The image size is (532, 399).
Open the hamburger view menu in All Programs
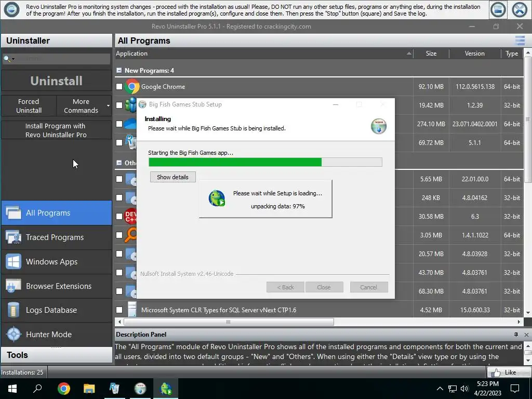(x=520, y=41)
